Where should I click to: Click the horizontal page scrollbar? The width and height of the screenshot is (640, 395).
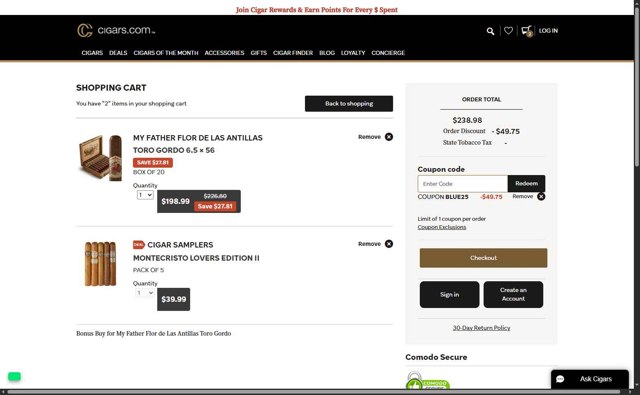coord(314,392)
